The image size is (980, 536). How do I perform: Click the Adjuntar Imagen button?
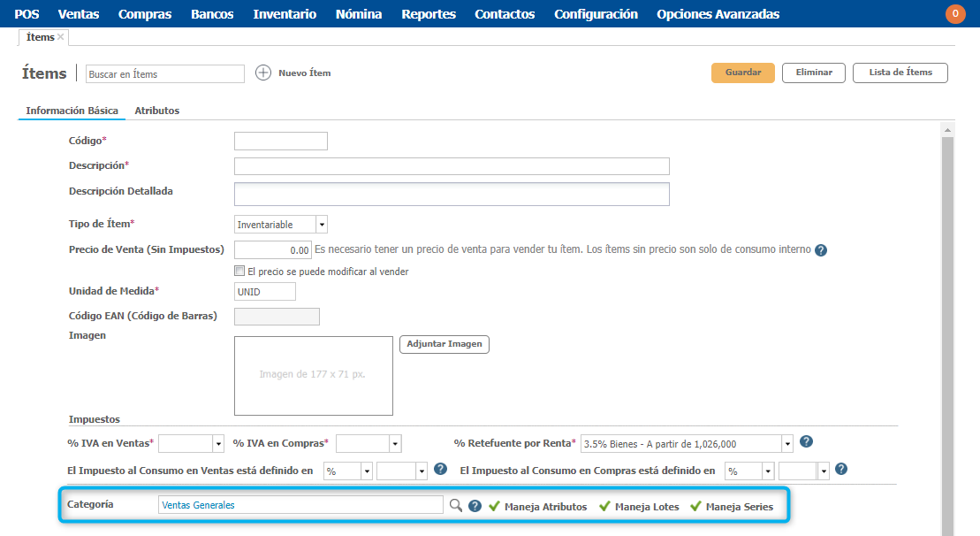click(444, 344)
